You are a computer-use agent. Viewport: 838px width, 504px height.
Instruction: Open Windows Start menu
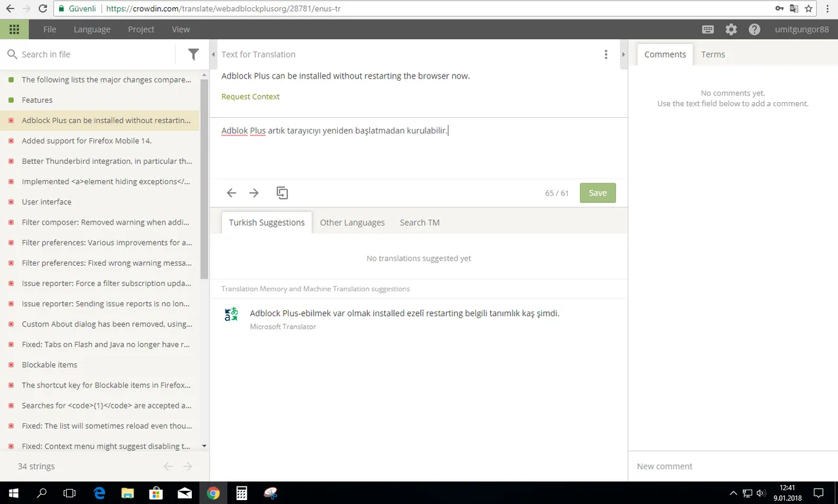tap(14, 493)
